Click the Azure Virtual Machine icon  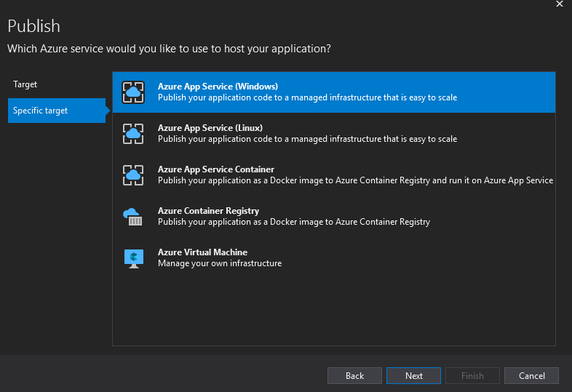point(133,257)
